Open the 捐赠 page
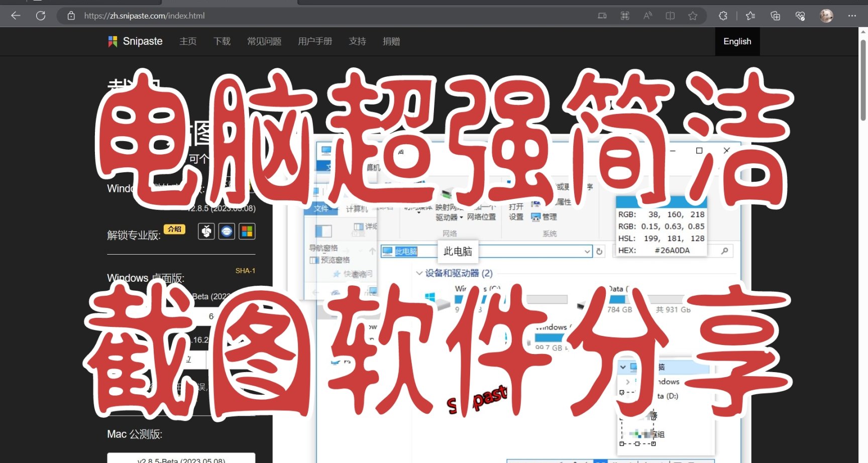This screenshot has height=463, width=868. (391, 41)
